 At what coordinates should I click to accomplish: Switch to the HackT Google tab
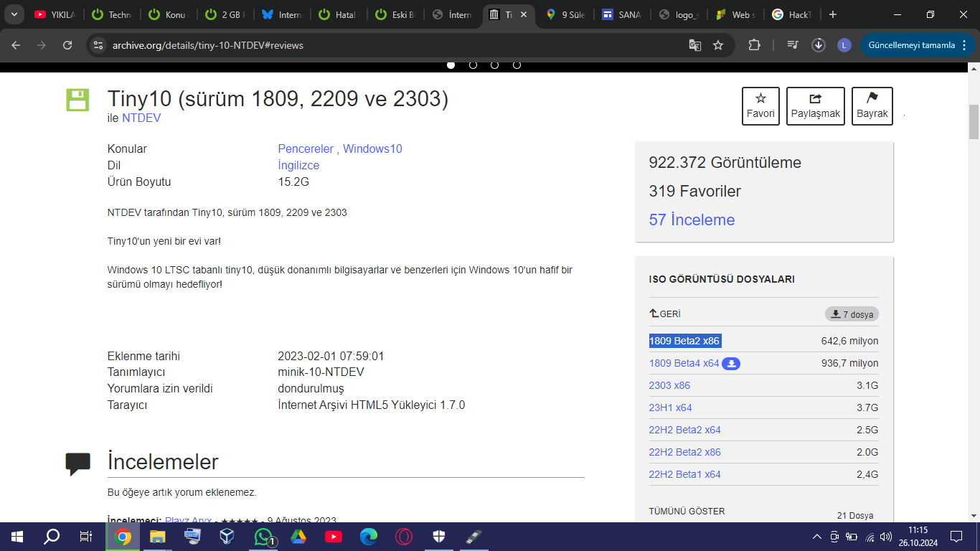(x=791, y=14)
